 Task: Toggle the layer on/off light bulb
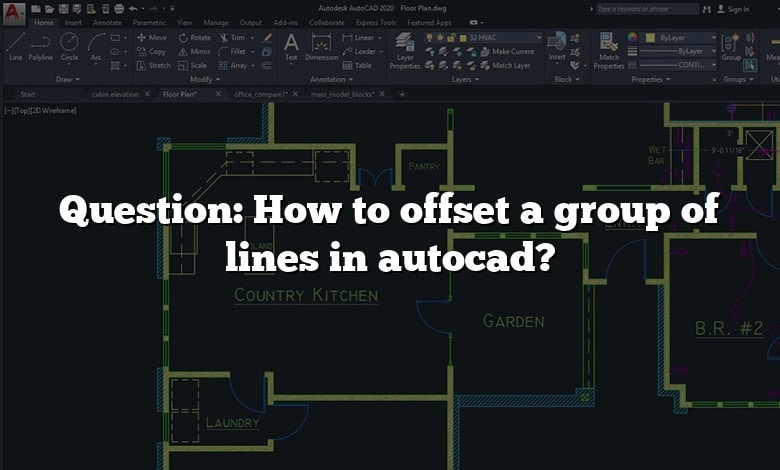coord(429,37)
